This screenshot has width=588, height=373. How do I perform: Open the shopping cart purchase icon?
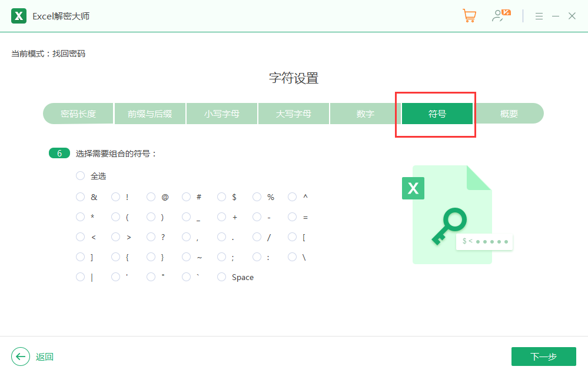(x=469, y=16)
